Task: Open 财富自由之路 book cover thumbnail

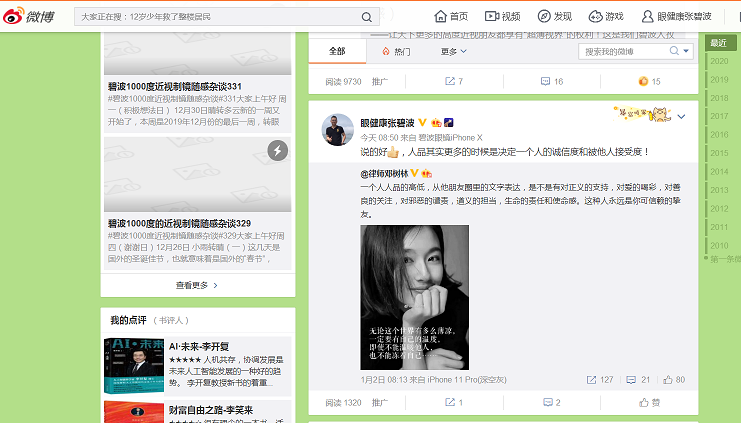Action: pos(134,412)
